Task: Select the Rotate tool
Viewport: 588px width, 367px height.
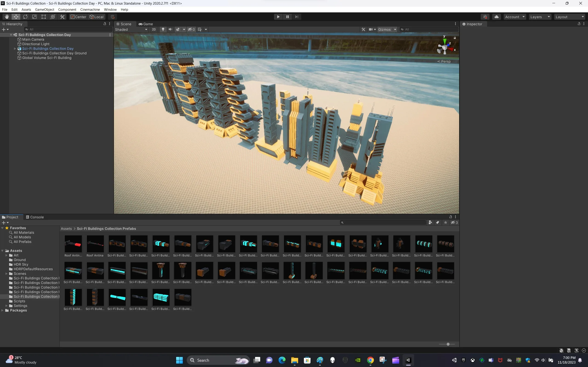Action: tap(25, 17)
